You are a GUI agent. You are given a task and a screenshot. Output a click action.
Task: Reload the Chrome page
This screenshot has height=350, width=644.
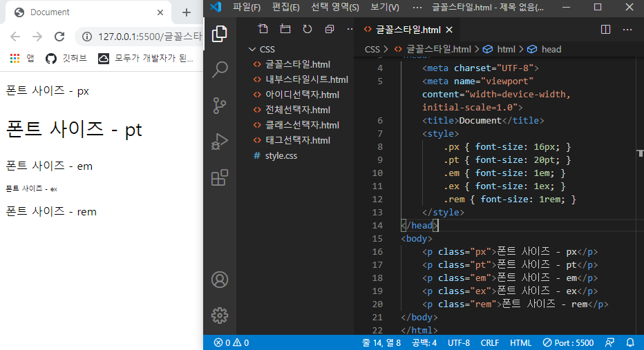point(59,37)
